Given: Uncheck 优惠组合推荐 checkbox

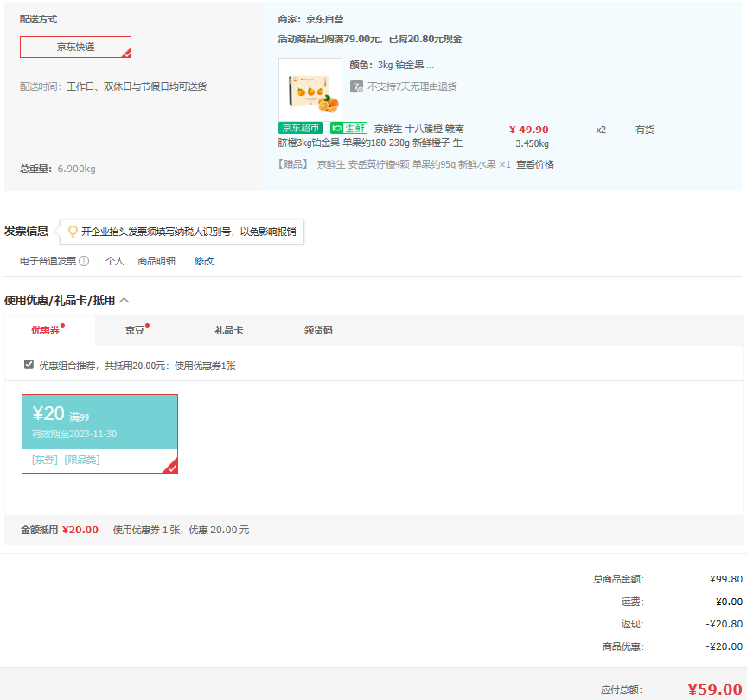Looking at the screenshot, I should [x=29, y=365].
